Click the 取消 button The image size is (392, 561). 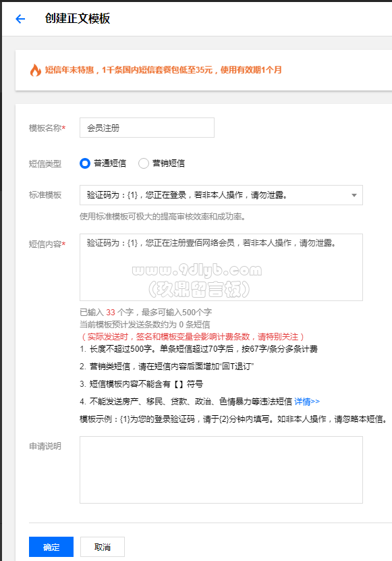pos(103,547)
